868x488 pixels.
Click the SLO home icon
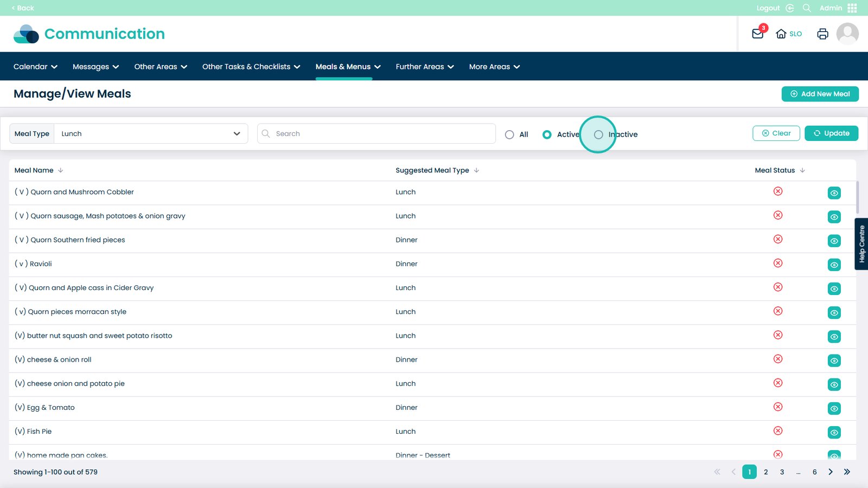pyautogui.click(x=781, y=34)
